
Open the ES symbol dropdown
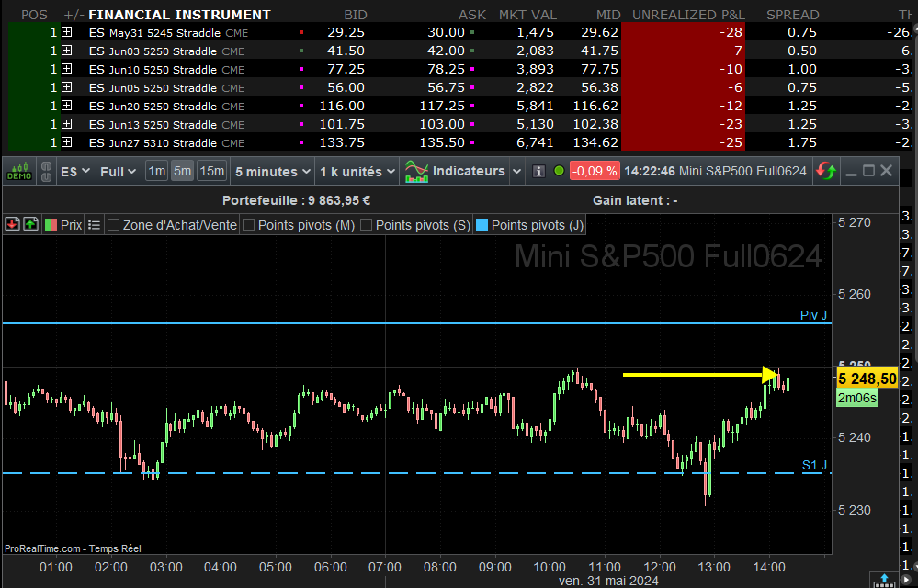(x=75, y=171)
